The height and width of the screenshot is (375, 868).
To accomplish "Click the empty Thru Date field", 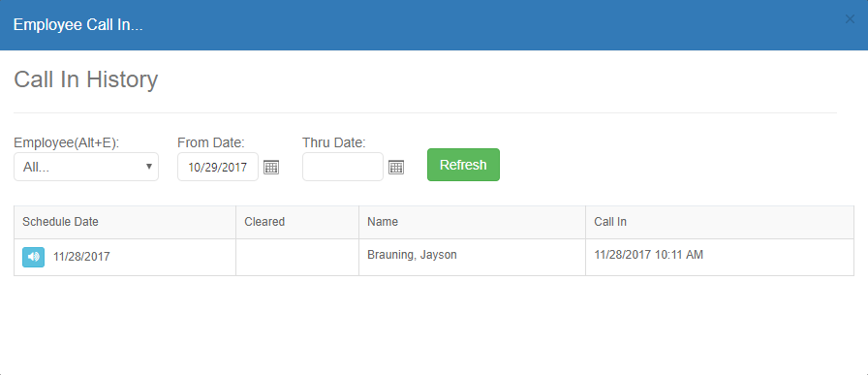I will pyautogui.click(x=343, y=167).
